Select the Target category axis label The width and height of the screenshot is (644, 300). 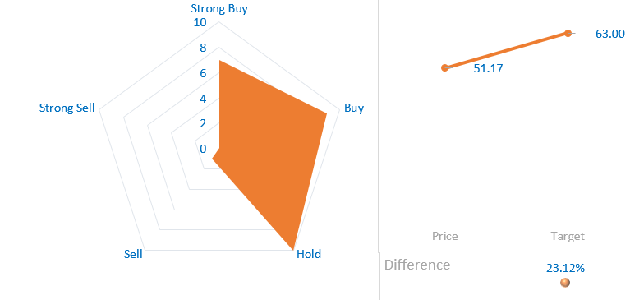(568, 237)
